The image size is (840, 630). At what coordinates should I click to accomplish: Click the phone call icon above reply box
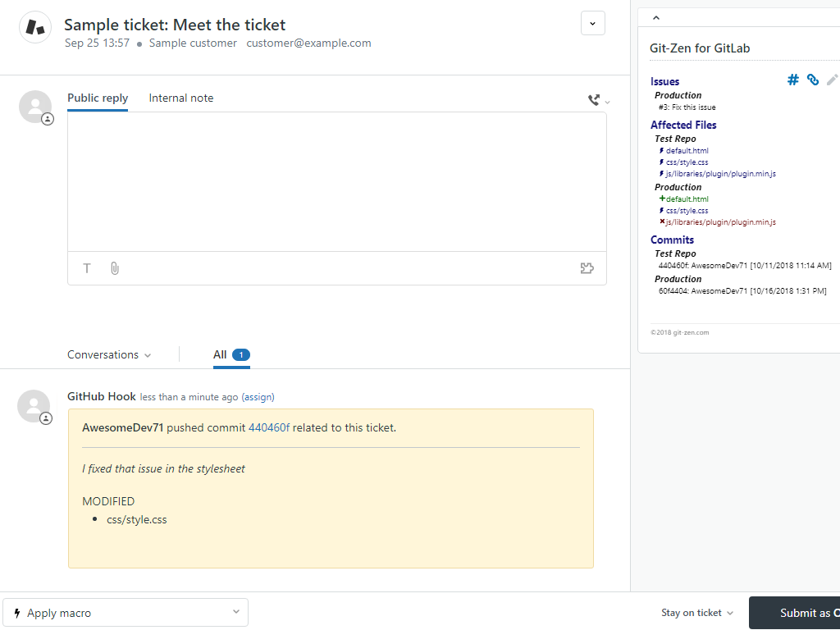(594, 100)
